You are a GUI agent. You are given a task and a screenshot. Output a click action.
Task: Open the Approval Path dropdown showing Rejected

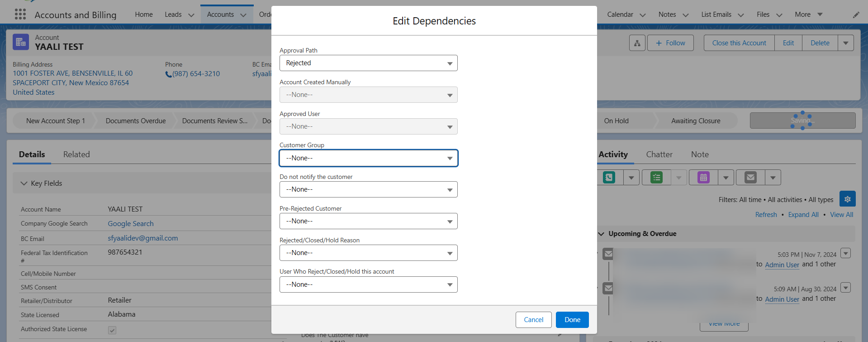coord(368,63)
